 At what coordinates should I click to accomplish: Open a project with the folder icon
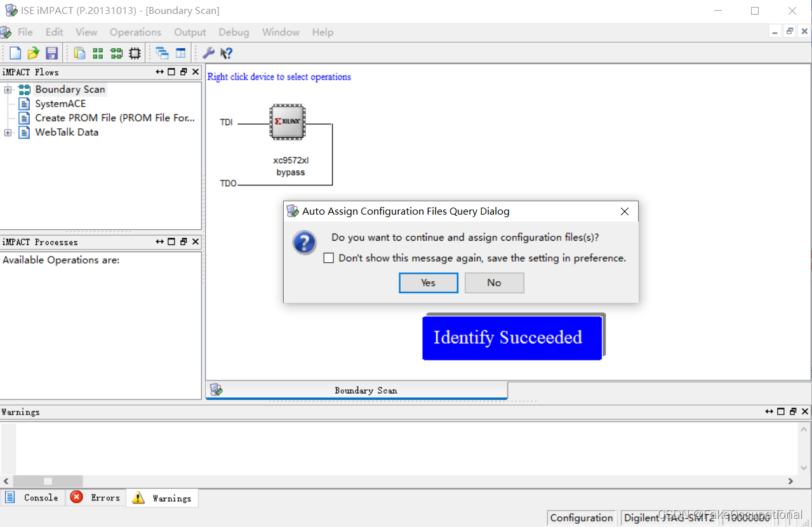point(34,53)
